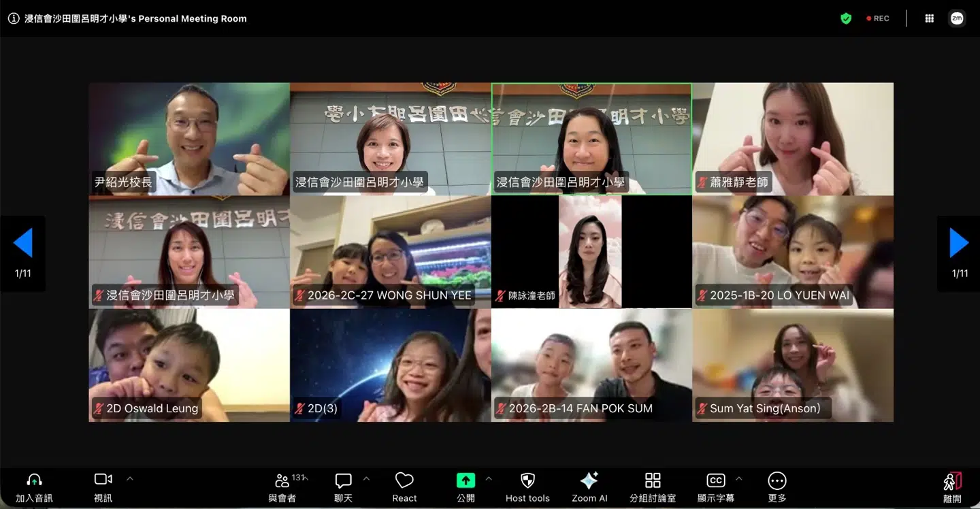Launch Zoom AI sparkle icon

589,480
